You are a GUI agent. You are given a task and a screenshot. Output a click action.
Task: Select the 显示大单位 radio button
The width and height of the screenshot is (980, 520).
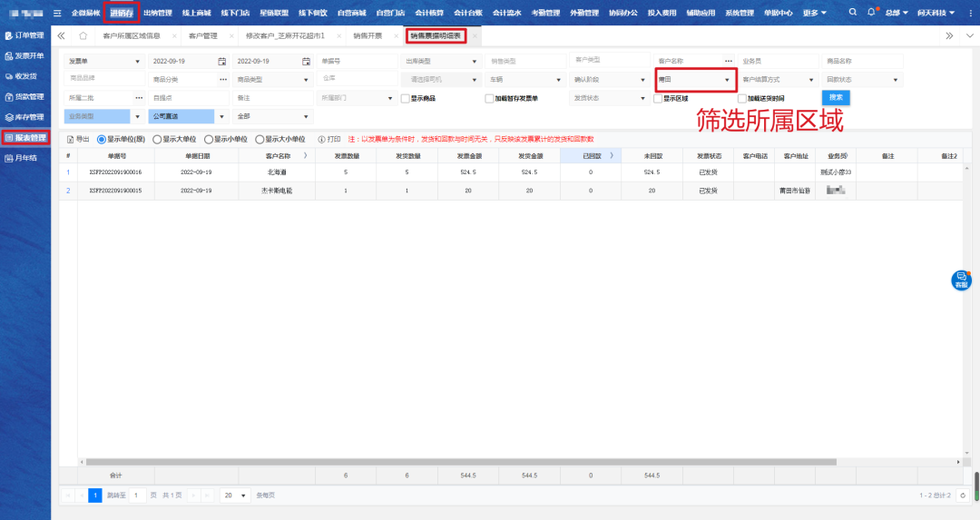(x=156, y=140)
